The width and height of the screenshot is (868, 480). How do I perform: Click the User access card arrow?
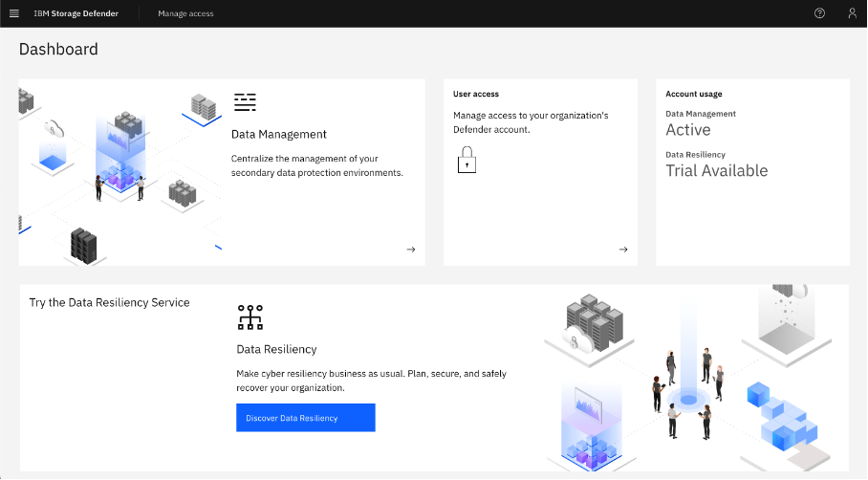tap(623, 250)
